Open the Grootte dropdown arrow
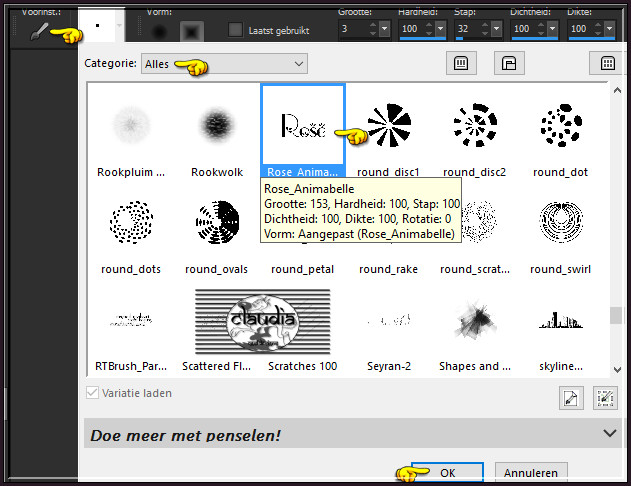This screenshot has height=486, width=631. 384,29
